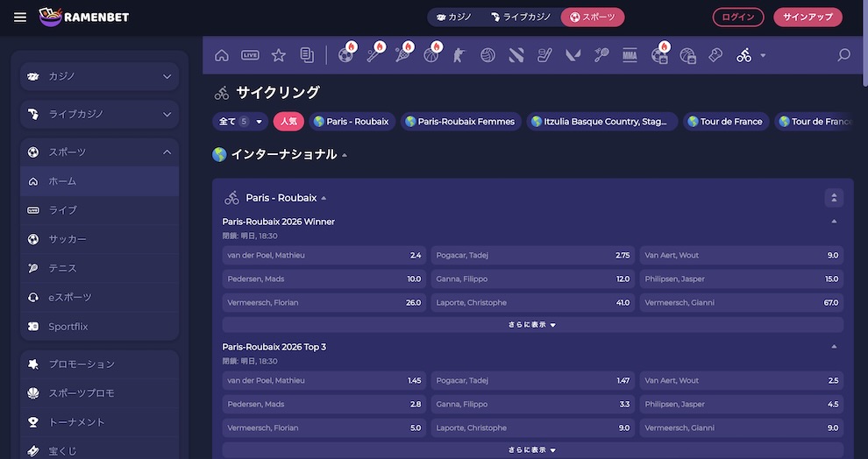The height and width of the screenshot is (459, 868).
Task: Click collapse-all double arrow button
Action: (x=834, y=198)
